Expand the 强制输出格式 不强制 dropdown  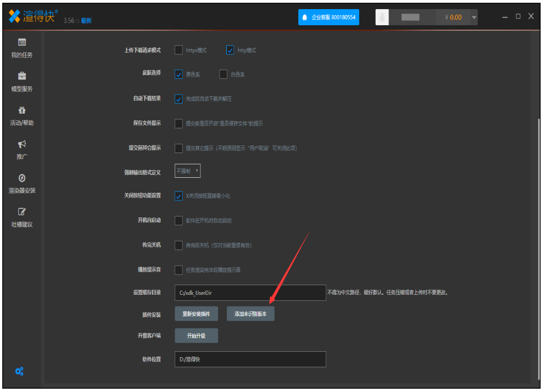(188, 171)
